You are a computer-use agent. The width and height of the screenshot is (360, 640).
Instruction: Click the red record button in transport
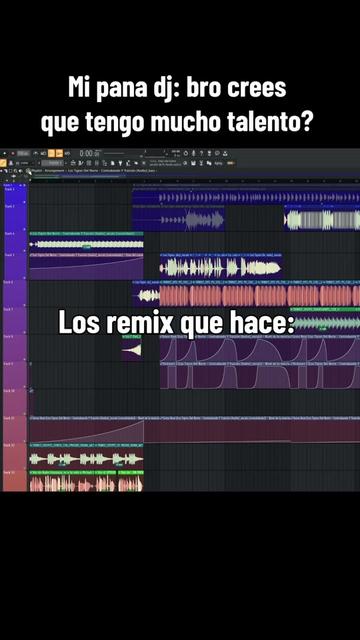coord(13,153)
